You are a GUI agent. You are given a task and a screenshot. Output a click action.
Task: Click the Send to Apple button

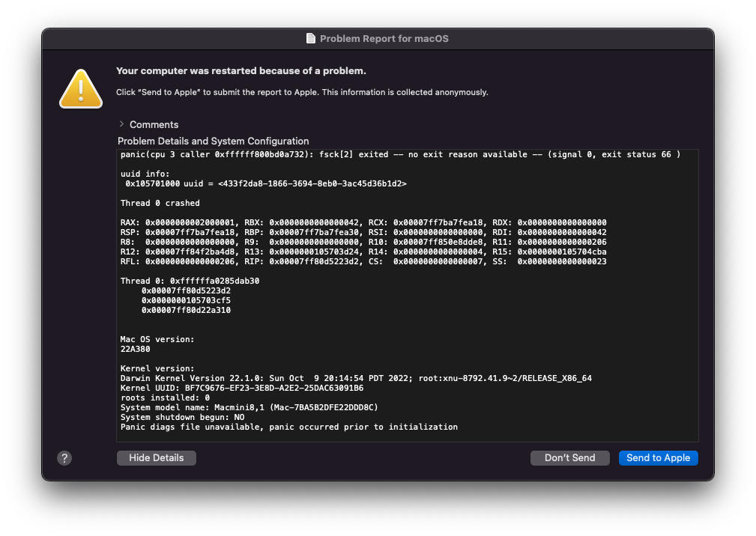tap(658, 458)
